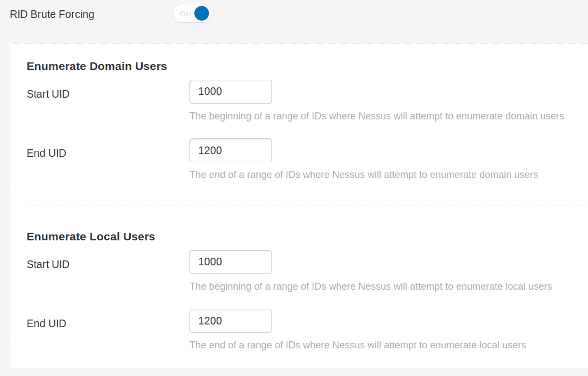This screenshot has width=588, height=376.
Task: Click the RID Brute Forcing label
Action: [52, 15]
